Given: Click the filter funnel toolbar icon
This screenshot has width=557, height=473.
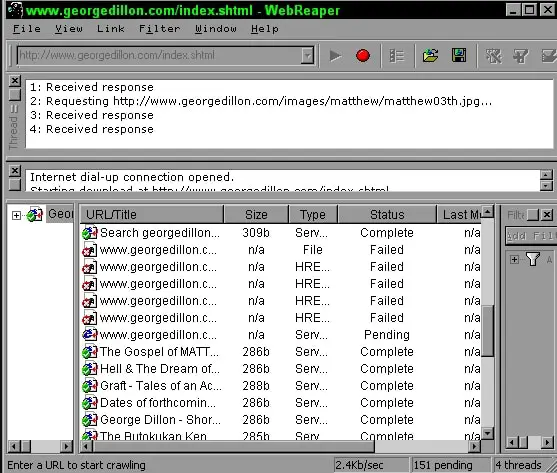Looking at the screenshot, I should click(x=521, y=56).
